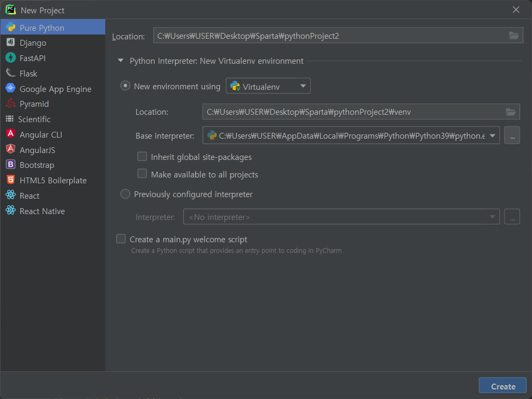The height and width of the screenshot is (399, 532).
Task: Select Previously configured interpreter radio button
Action: coord(125,194)
